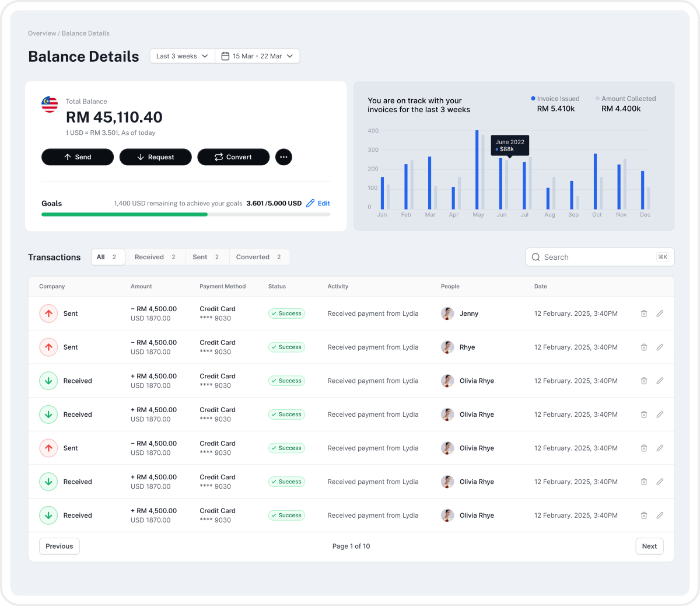Viewport: 700px width, 606px height.
Task: Switch to the Received transactions tab
Action: [156, 257]
